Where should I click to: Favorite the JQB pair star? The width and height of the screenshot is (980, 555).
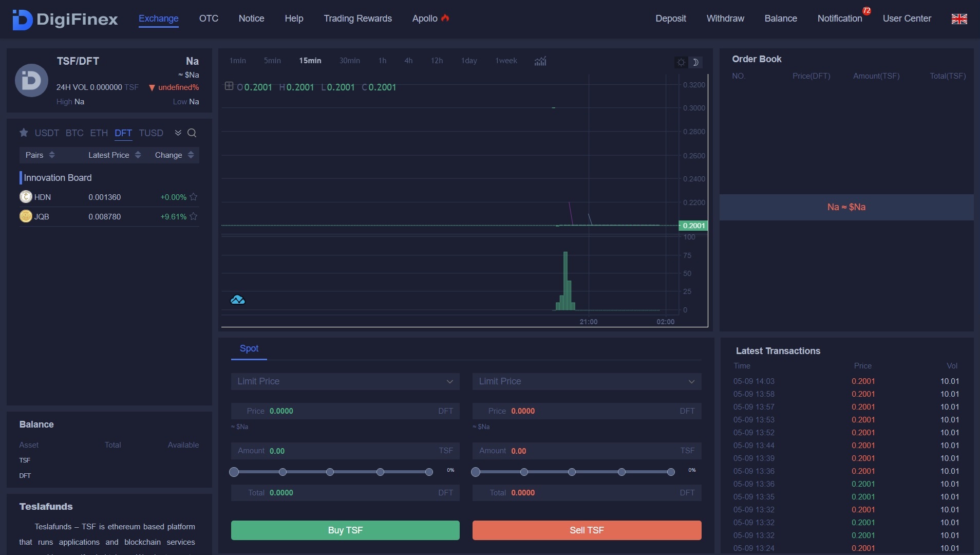pos(193,216)
